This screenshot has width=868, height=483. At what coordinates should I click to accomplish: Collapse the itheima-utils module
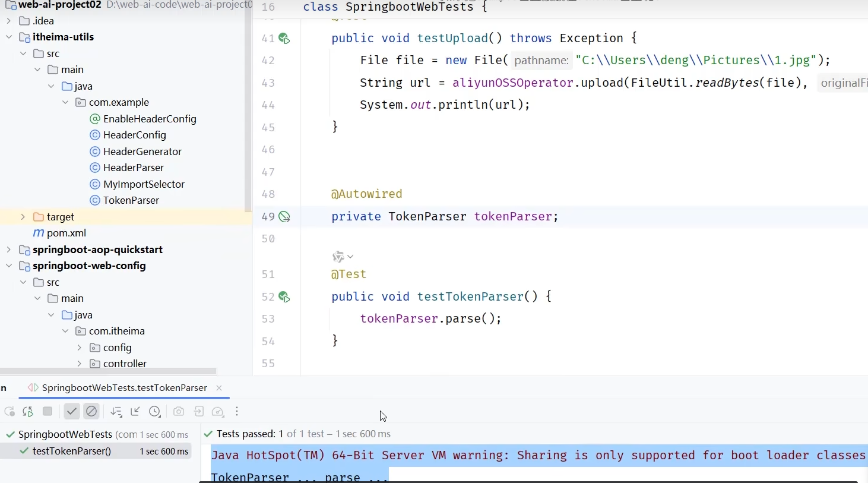point(9,37)
